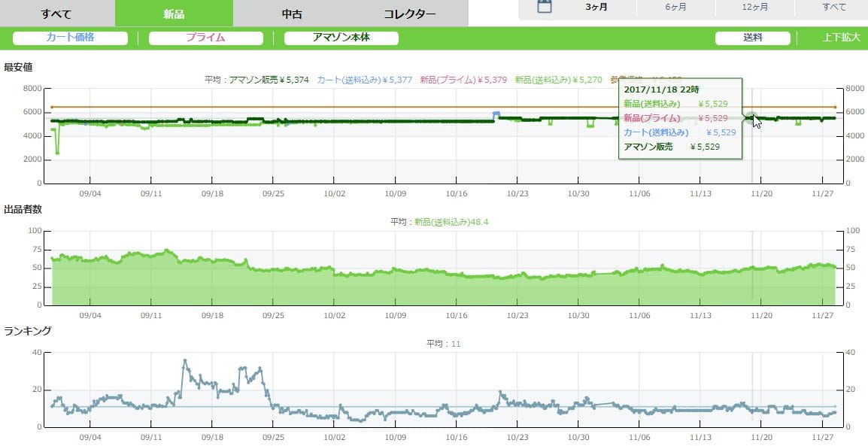This screenshot has width=868, height=446.
Task: Show the すべて period next to 12ヶ月
Action: coord(833,7)
